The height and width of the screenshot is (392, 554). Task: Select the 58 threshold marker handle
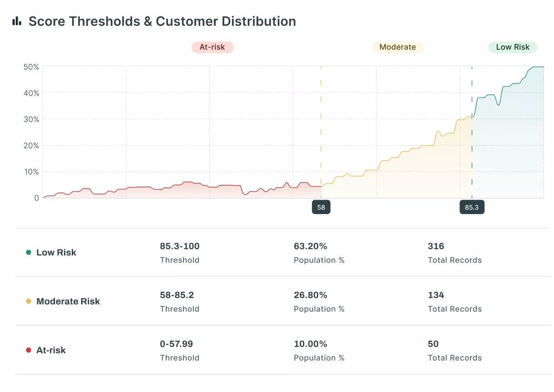(x=321, y=207)
